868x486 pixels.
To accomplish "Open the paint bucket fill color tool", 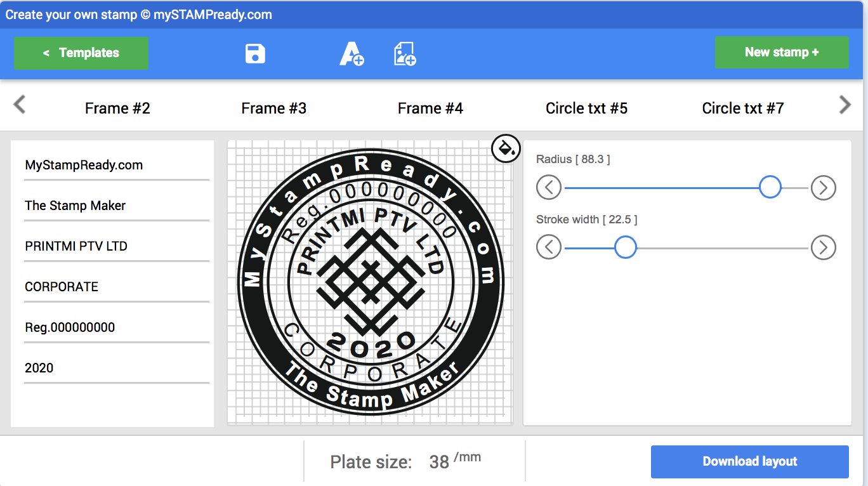I will tap(506, 148).
